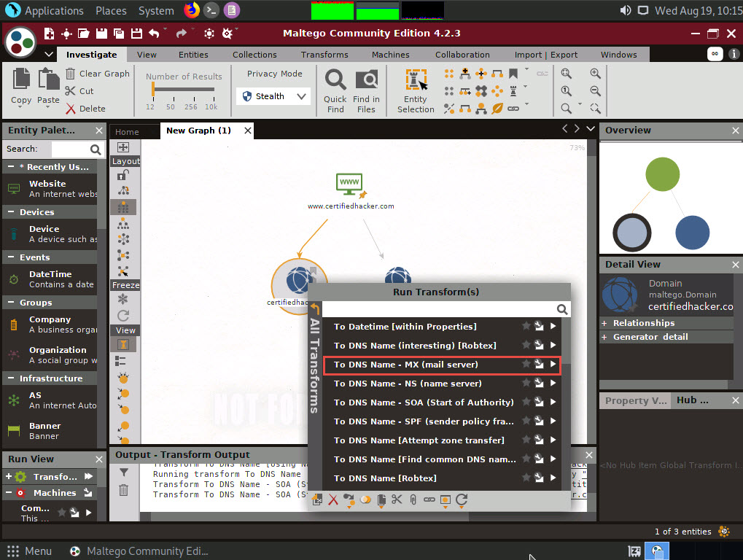Run the Transforms set in Run View
Screen dimensions: 743x560
tap(89, 476)
